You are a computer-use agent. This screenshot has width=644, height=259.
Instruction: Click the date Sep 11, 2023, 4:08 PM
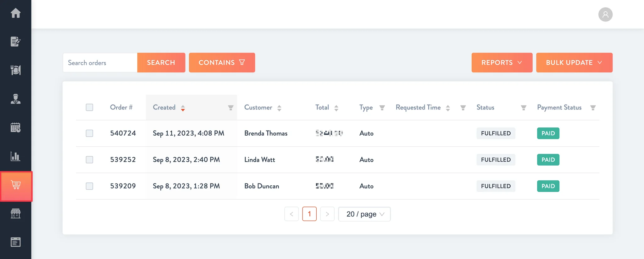coord(188,133)
